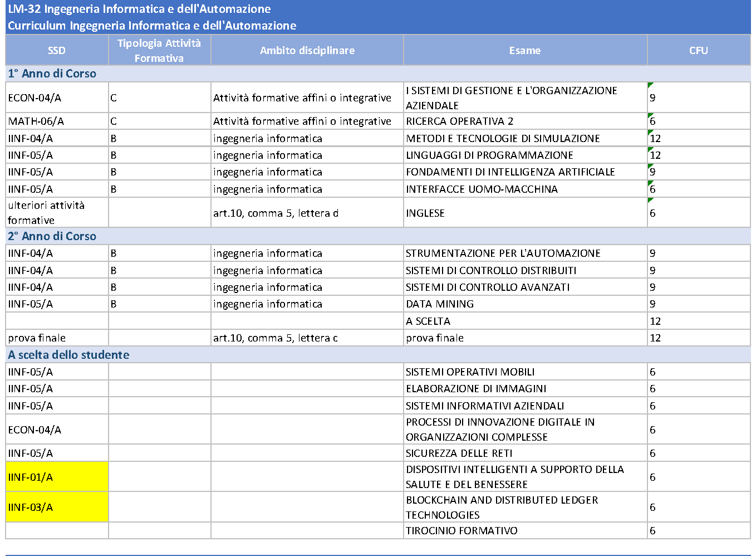Image resolution: width=756 pixels, height=556 pixels.
Task: Click the 'C' type cell in MATH-06/A row
Action: 159,121
